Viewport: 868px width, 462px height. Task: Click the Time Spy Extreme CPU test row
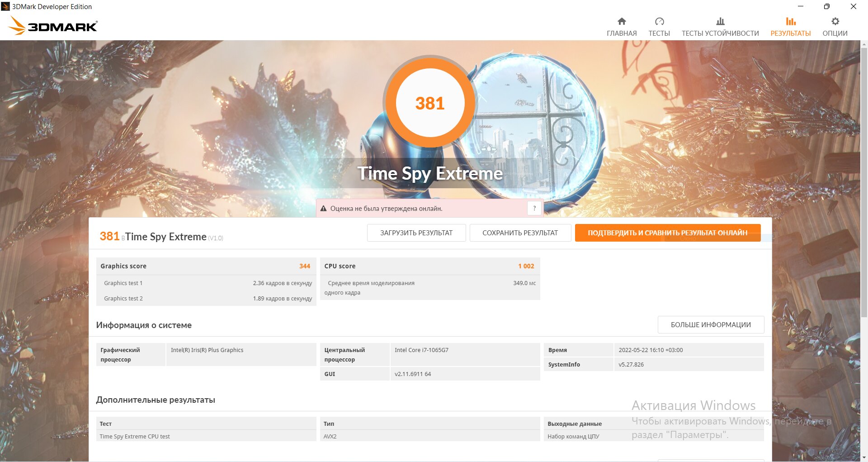pos(206,436)
